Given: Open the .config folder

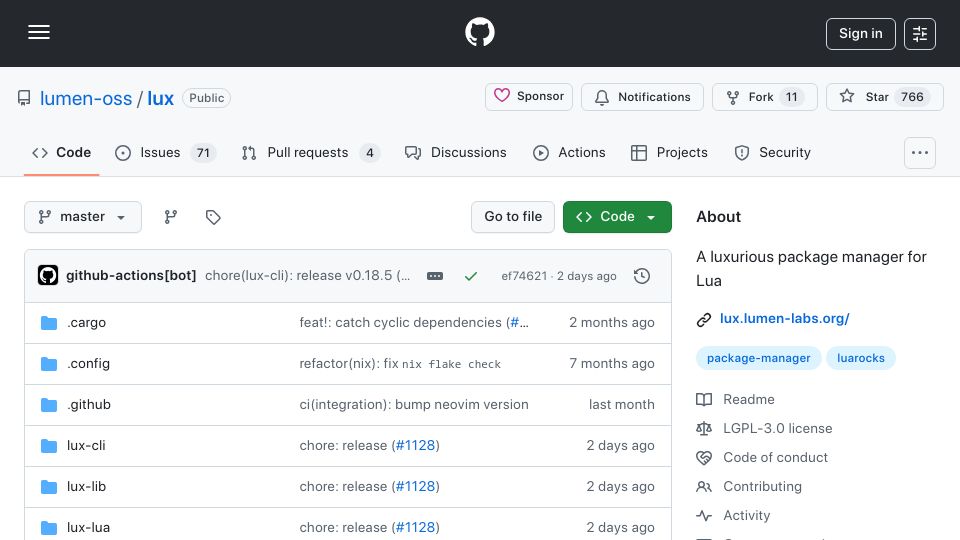Looking at the screenshot, I should [x=88, y=364].
